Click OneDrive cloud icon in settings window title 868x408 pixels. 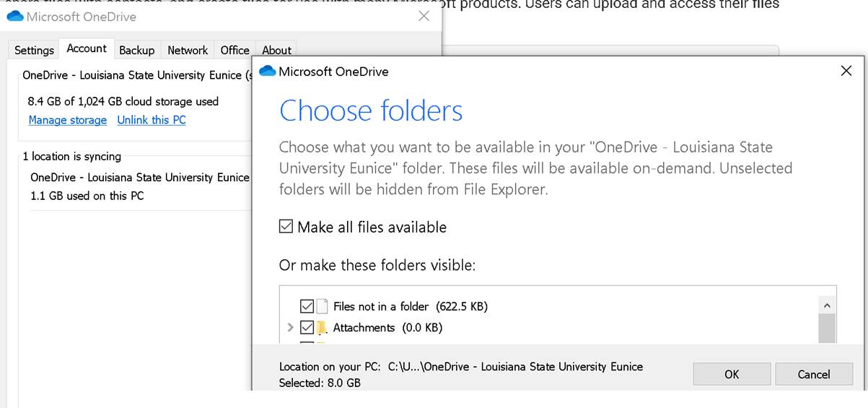tap(14, 16)
